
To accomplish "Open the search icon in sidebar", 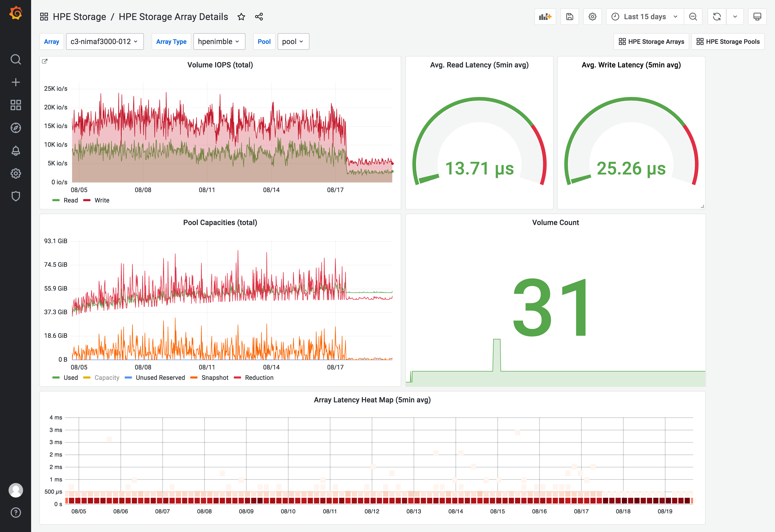I will [16, 59].
